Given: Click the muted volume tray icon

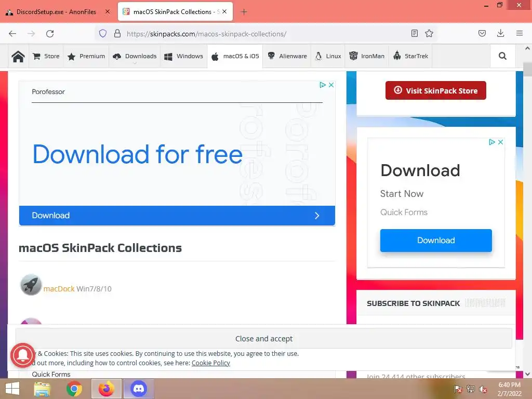Looking at the screenshot, I should [x=483, y=390].
